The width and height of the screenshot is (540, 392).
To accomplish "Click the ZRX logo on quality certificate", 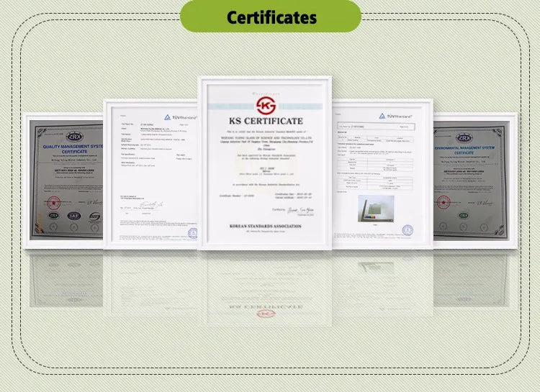I will (x=74, y=137).
